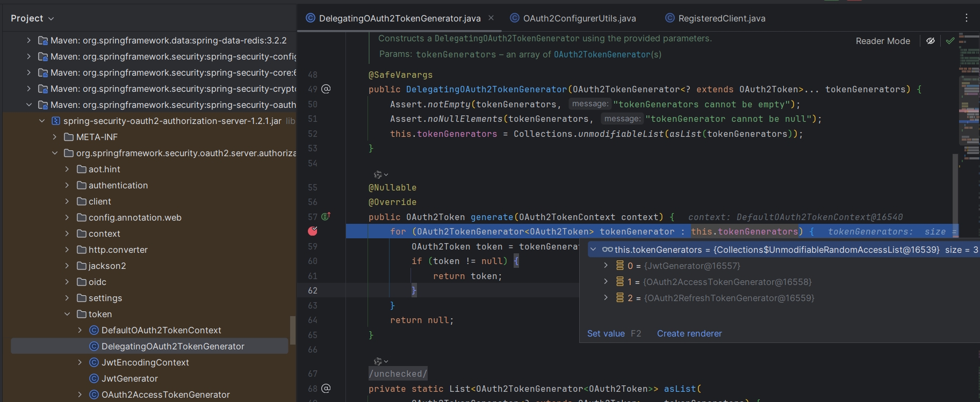Switch to the RegisteredClient.java tab
Screen dimensions: 980x402
tap(721, 18)
